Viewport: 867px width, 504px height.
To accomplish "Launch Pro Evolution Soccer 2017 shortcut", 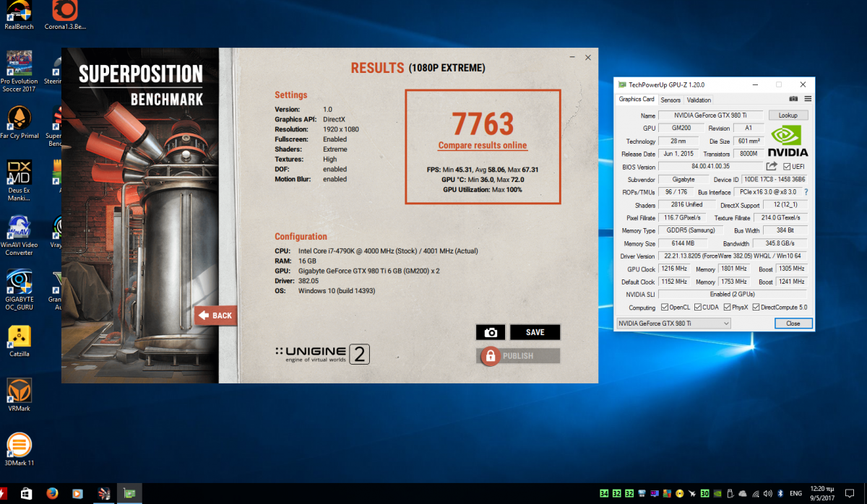I will 19,71.
